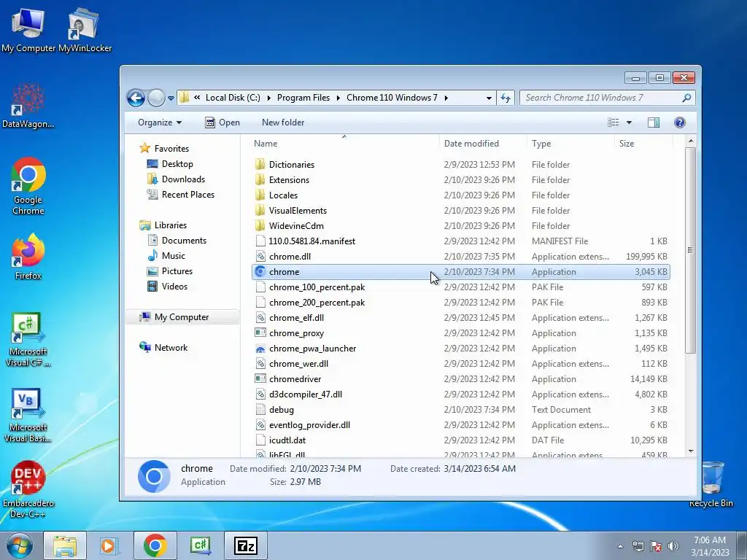
Task: Click the search magnifier icon
Action: [686, 98]
